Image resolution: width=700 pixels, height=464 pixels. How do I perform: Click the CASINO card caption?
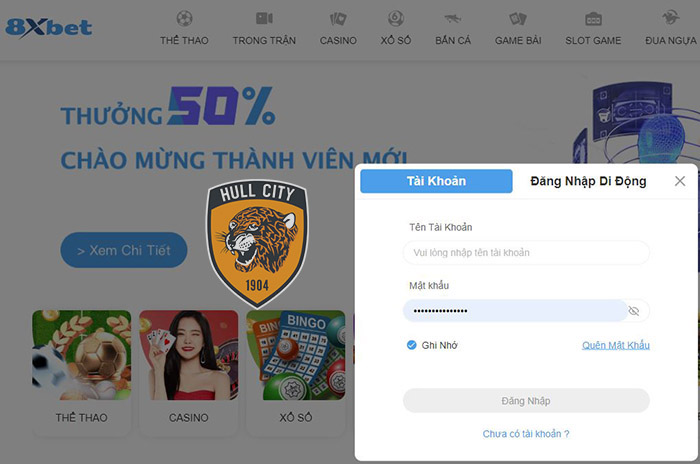coord(189,418)
